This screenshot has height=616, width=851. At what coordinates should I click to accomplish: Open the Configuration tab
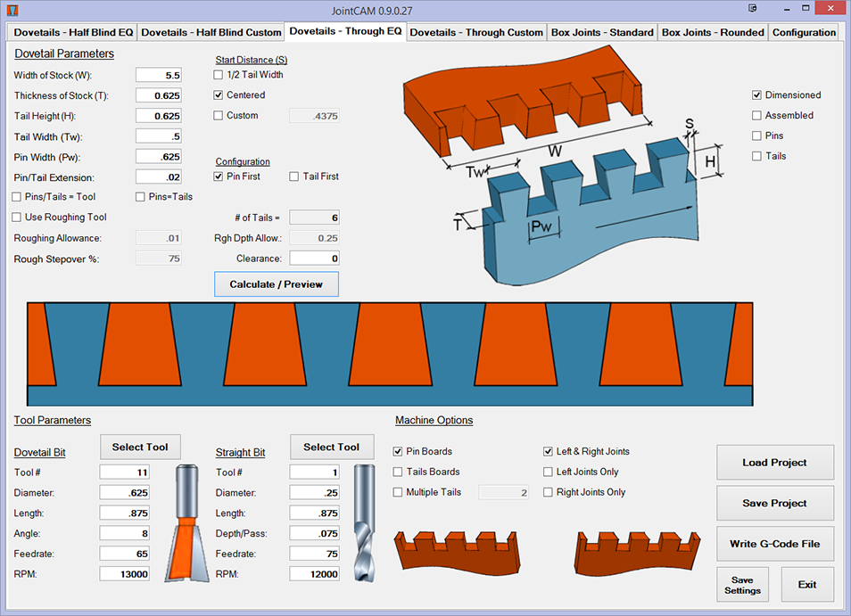(x=804, y=32)
